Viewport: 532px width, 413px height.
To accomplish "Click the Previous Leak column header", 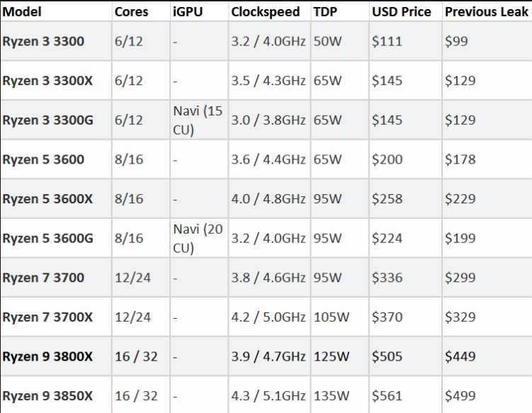I will pyautogui.click(x=487, y=12).
